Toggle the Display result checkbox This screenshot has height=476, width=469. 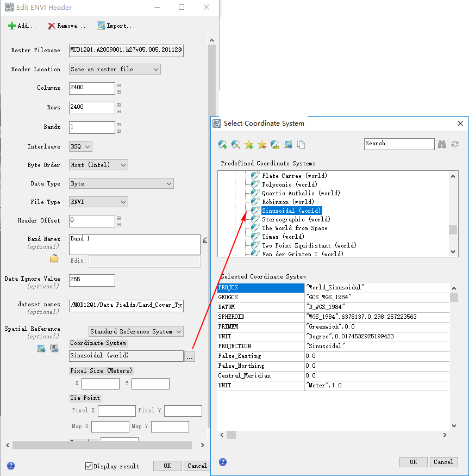[89, 466]
